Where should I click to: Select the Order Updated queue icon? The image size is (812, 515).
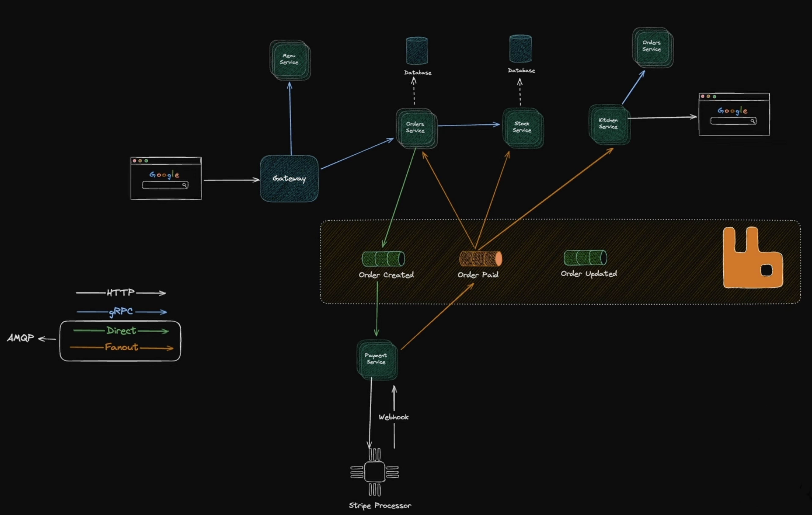pyautogui.click(x=585, y=257)
